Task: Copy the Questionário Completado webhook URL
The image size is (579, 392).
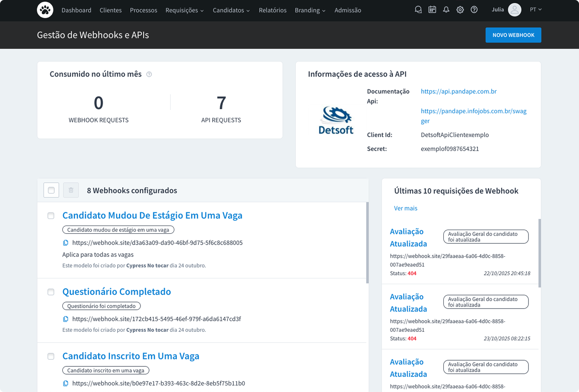Action: click(66, 319)
